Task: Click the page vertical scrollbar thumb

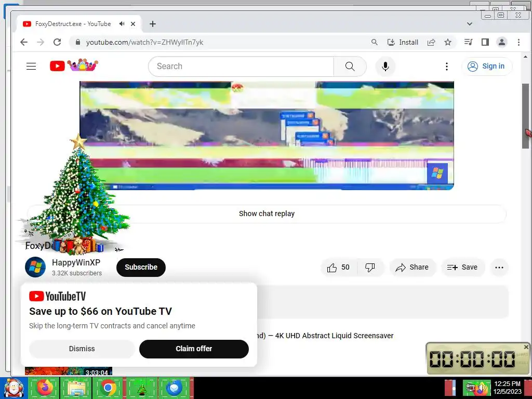Action: tap(525, 115)
